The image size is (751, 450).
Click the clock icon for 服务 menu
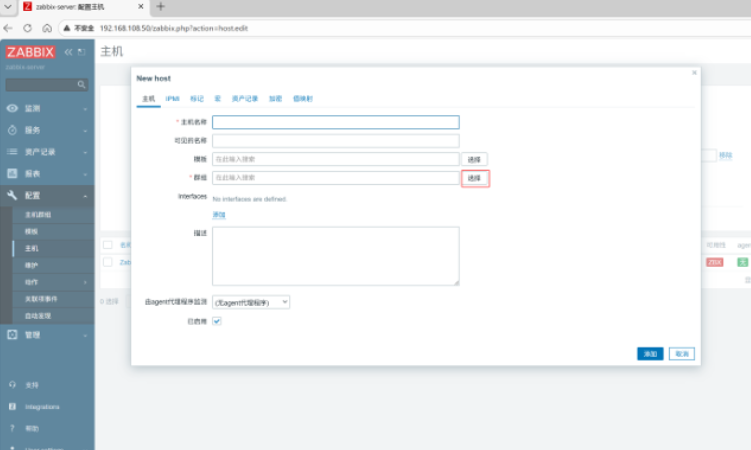[x=12, y=130]
